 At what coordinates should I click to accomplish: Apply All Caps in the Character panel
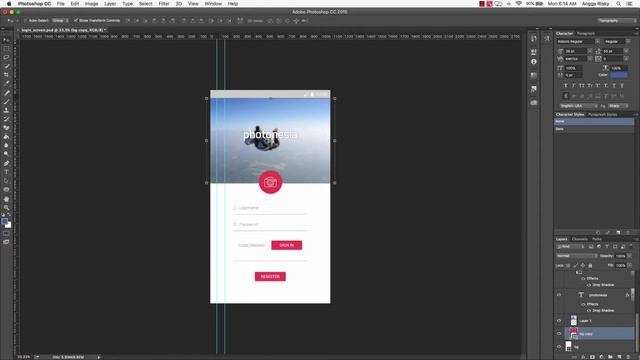(582, 86)
